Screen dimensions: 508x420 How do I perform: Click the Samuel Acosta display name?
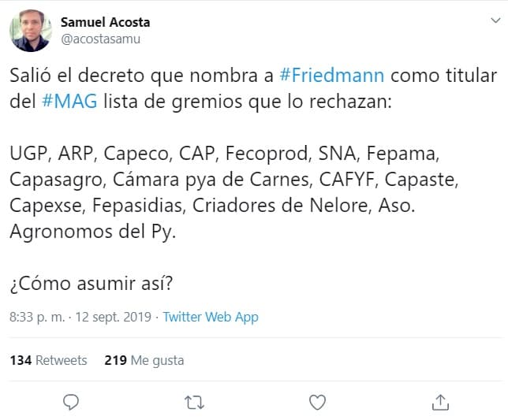[x=105, y=22]
